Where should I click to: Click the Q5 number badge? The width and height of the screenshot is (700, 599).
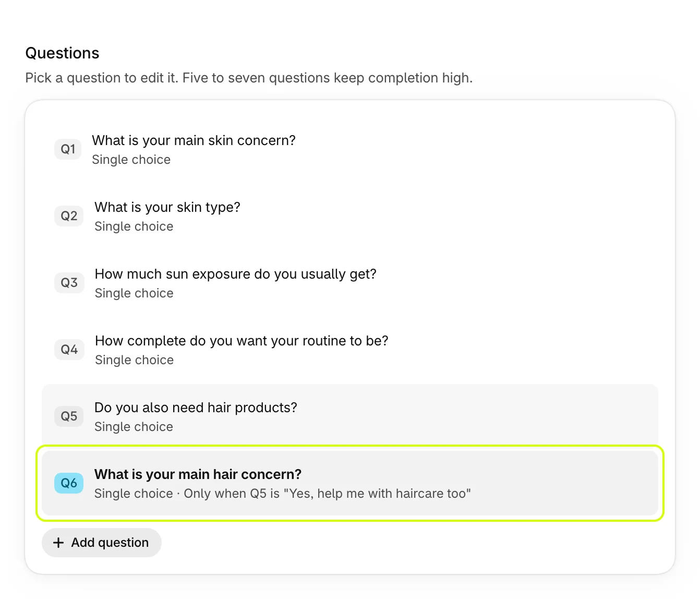pos(69,416)
